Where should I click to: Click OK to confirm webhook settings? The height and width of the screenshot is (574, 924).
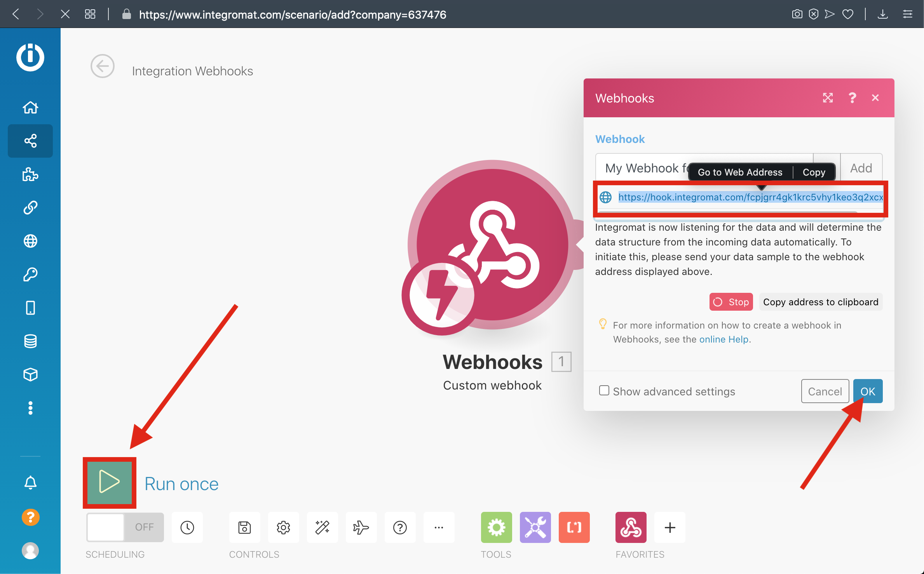[868, 391]
